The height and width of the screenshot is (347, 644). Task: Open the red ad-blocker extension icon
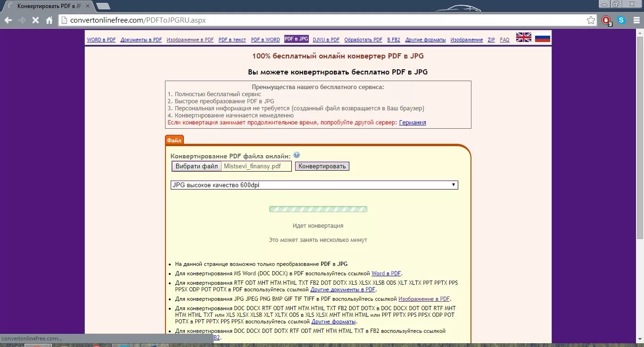pos(607,20)
